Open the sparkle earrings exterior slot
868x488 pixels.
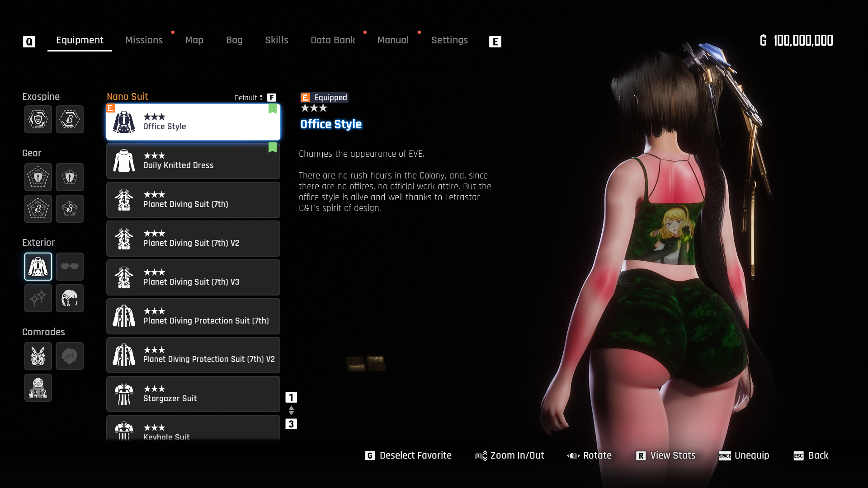pos(38,298)
